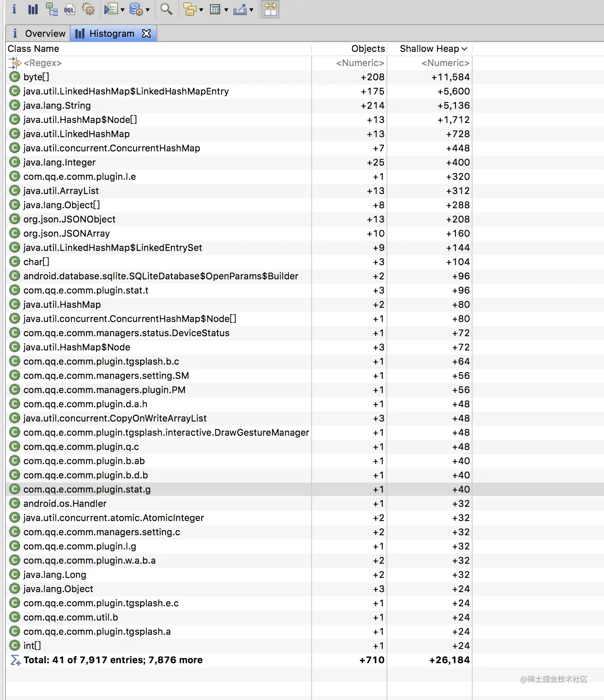
Task: Open heap dump Overview from toolbar info icon
Action: (x=14, y=9)
